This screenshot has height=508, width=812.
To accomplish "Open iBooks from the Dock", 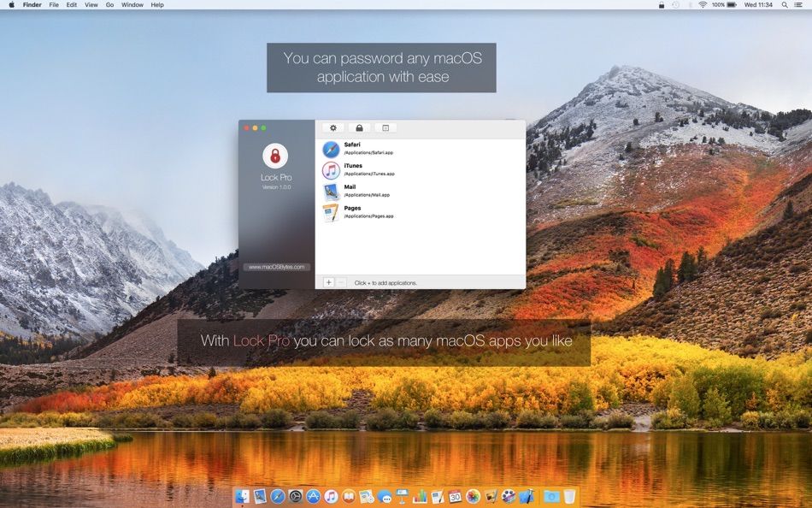I will coord(349,497).
